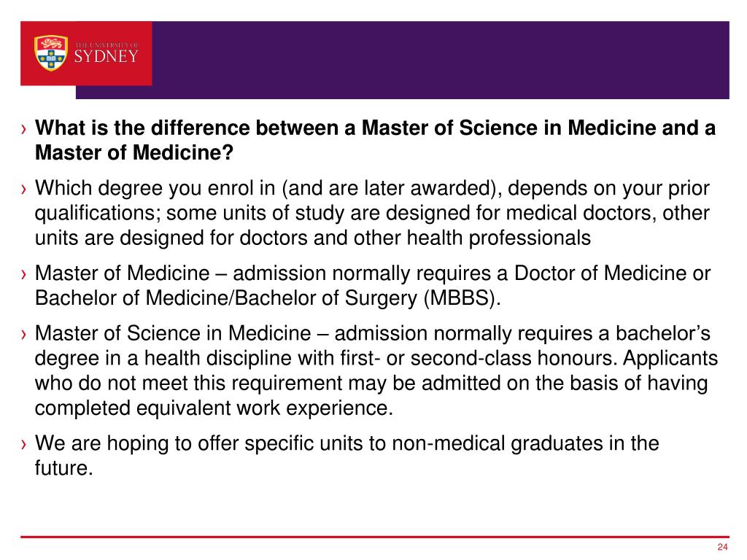This screenshot has height=560, width=747.
Task: Click the word "future." in the last bullet
Action: pos(64,468)
